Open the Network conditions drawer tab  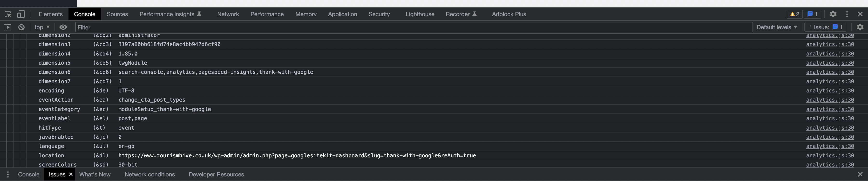tap(149, 174)
